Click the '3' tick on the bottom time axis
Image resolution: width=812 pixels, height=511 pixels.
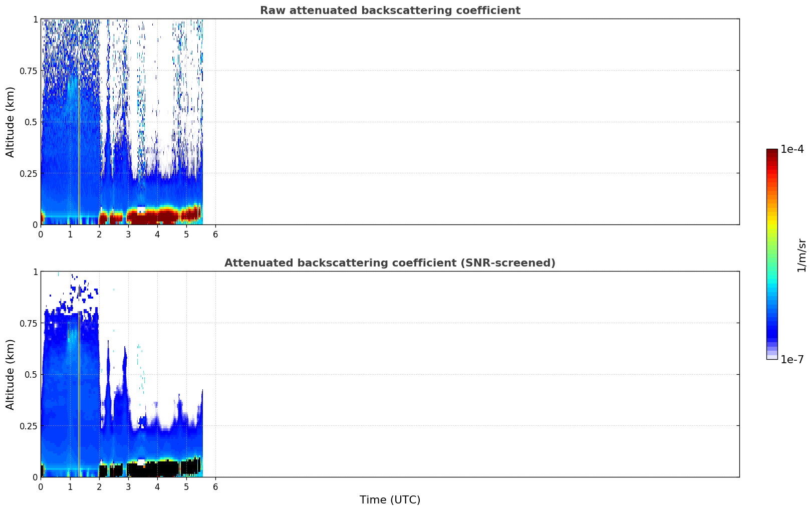pos(128,486)
